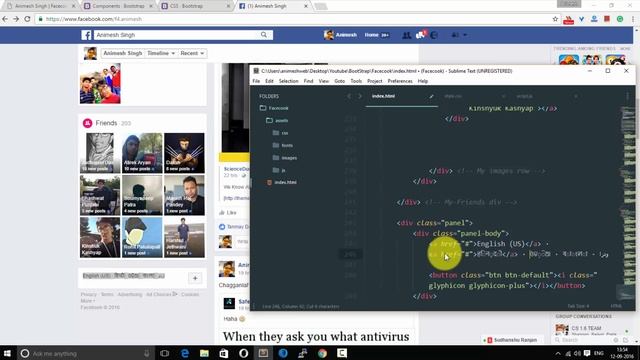Viewport: 640px width, 360px height.
Task: Open Sublime Text Project menu
Action: pos(375,81)
